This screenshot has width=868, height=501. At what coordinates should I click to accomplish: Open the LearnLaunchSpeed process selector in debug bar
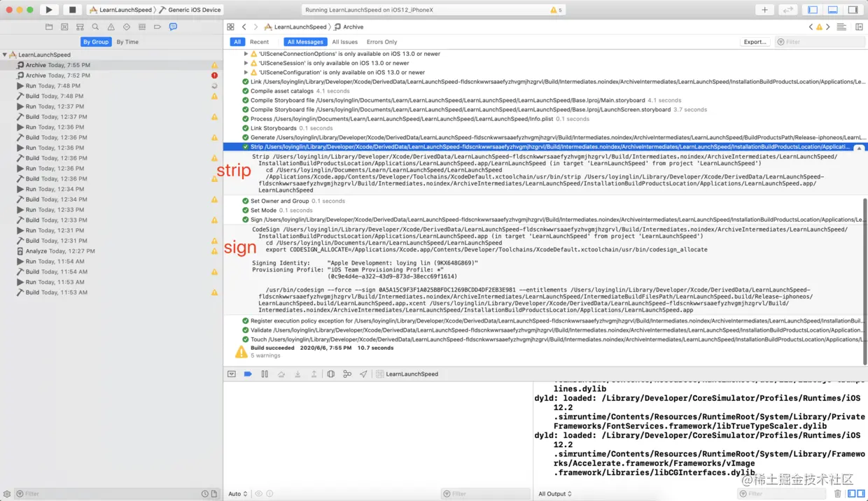tap(407, 374)
